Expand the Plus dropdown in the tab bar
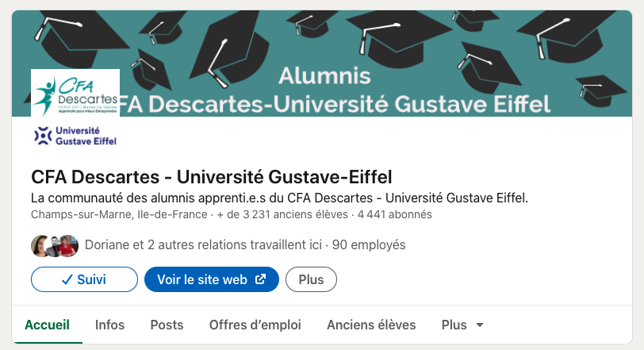Viewport: 644px width, 350px height. pos(462,325)
